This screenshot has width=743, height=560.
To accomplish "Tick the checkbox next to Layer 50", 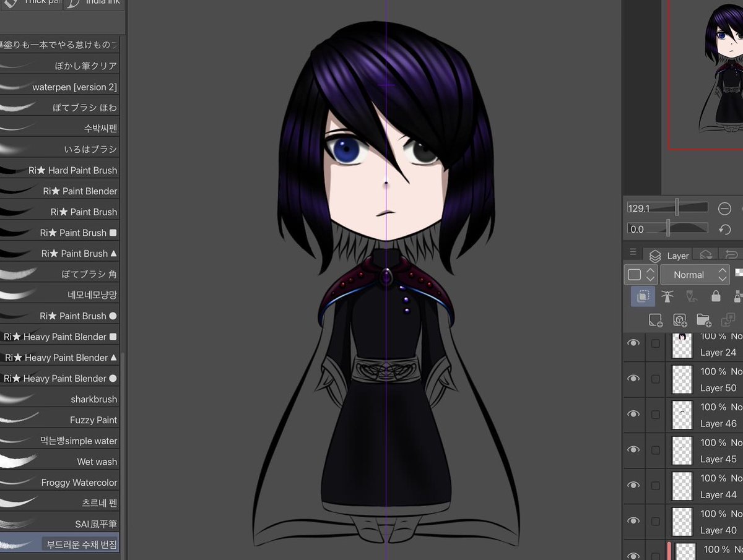I will pos(656,379).
